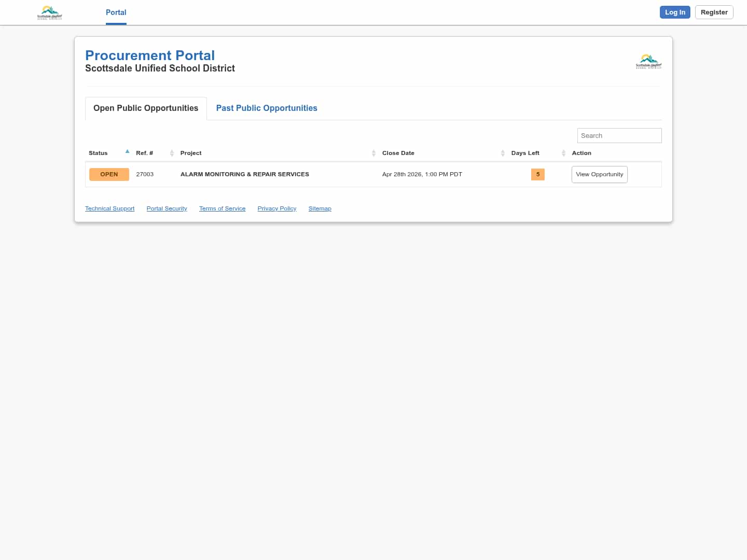
Task: Click the Scottsdale logo inside the portal card
Action: click(x=648, y=61)
